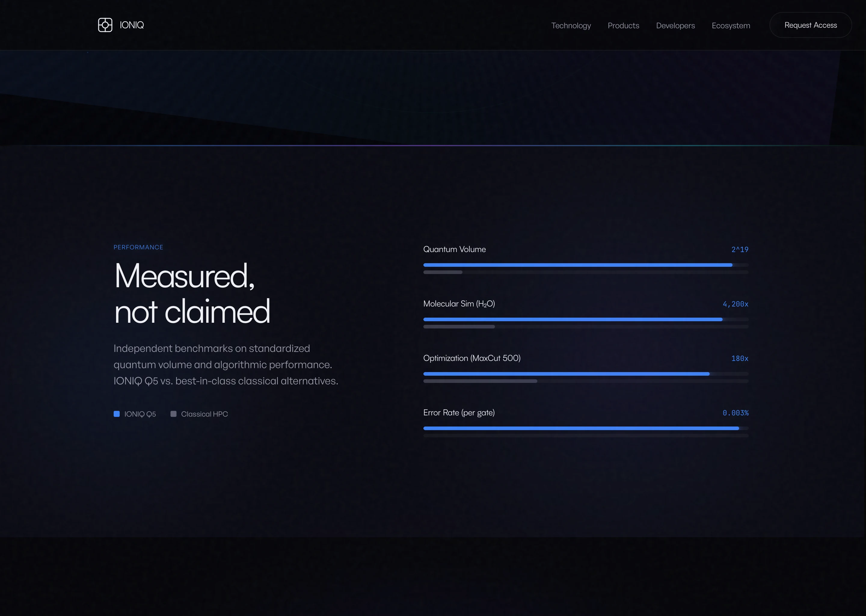Click the gray Classical HPC legend swatch
This screenshot has height=616, width=866.
coord(173,414)
